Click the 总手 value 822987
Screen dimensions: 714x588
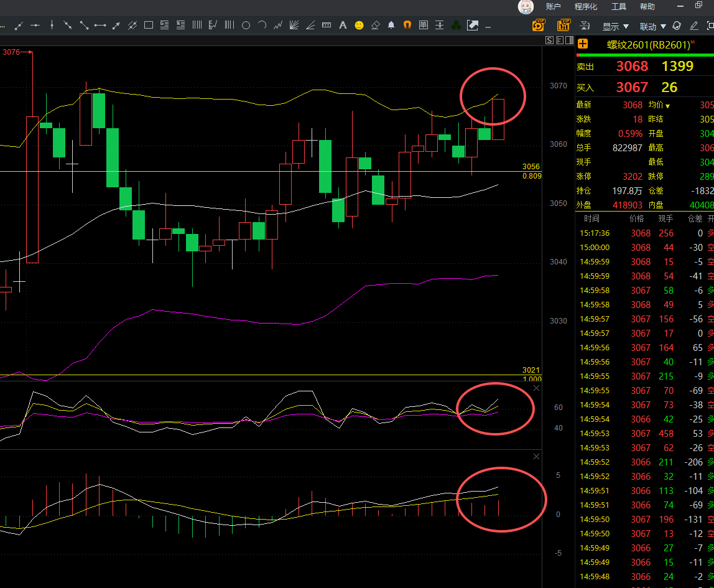tap(627, 147)
